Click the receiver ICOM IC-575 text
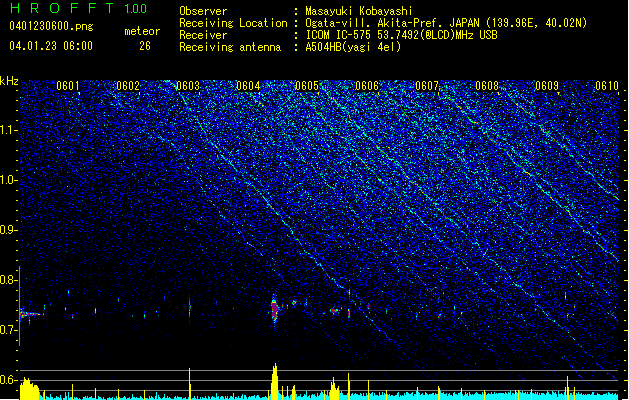The width and height of the screenshot is (629, 400). pos(401,35)
